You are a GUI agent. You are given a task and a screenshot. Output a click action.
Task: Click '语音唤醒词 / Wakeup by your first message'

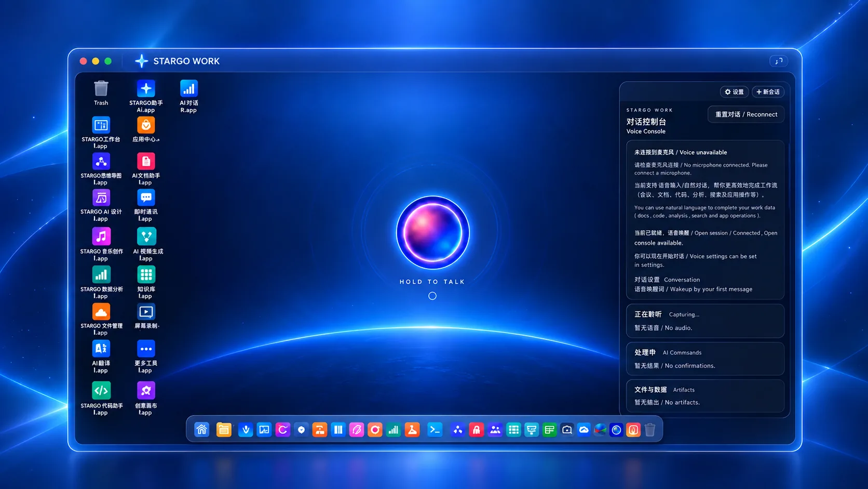point(693,289)
